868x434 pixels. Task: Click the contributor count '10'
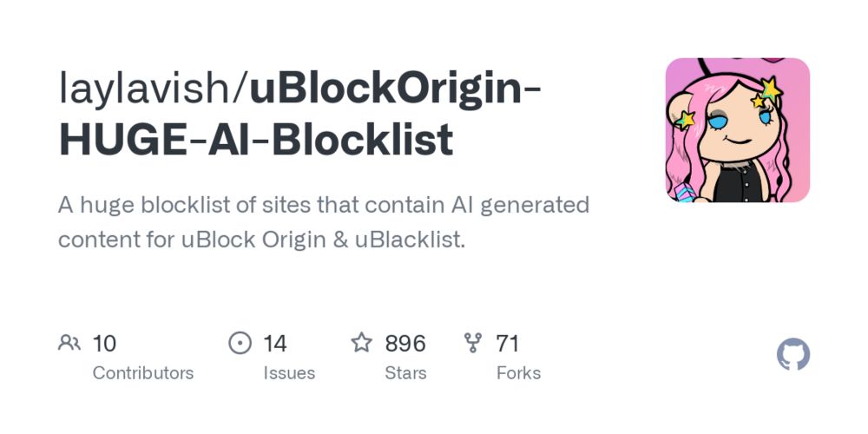pyautogui.click(x=104, y=344)
